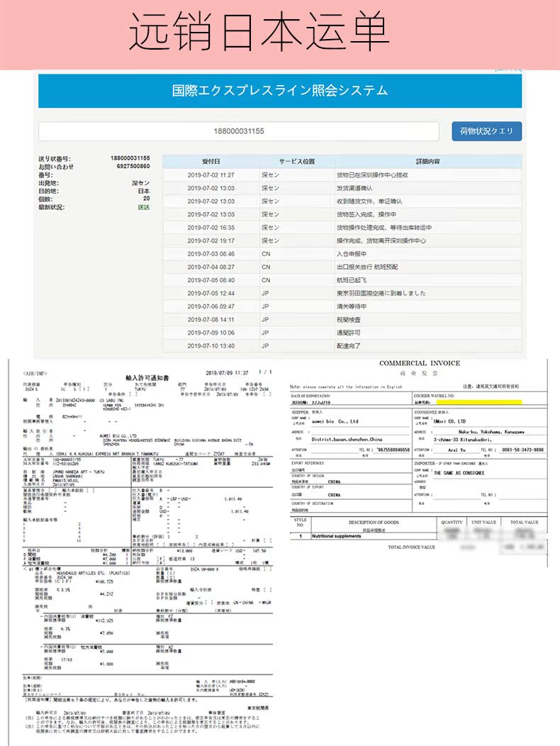Viewport: 560px width, 746px height.
Task: Select the 詳細内容 column header
Action: [x=428, y=161]
